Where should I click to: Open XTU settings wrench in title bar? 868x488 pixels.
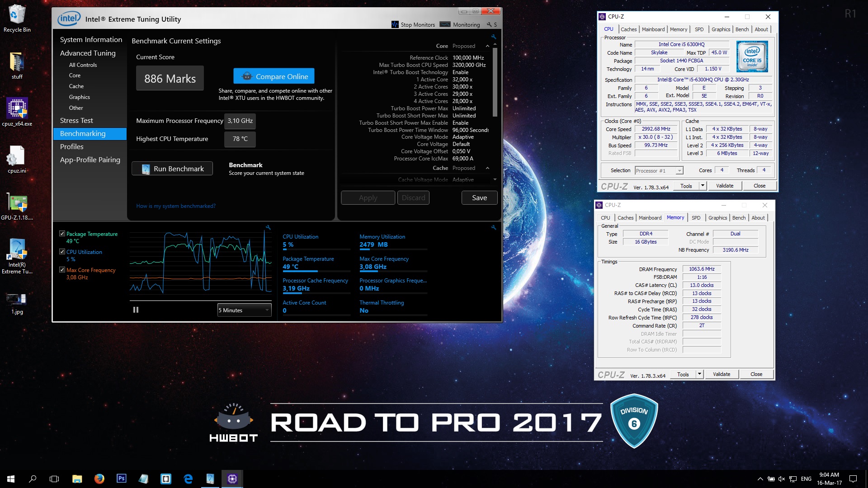pyautogui.click(x=489, y=24)
